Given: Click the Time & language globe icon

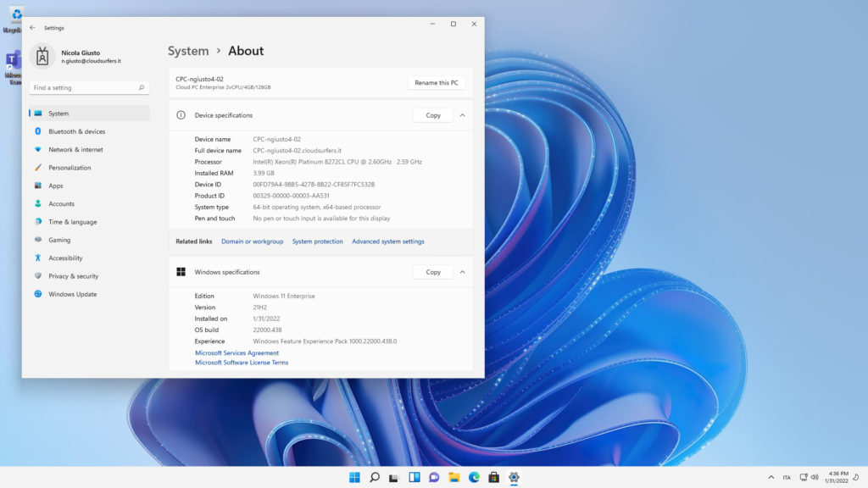Looking at the screenshot, I should pos(37,222).
